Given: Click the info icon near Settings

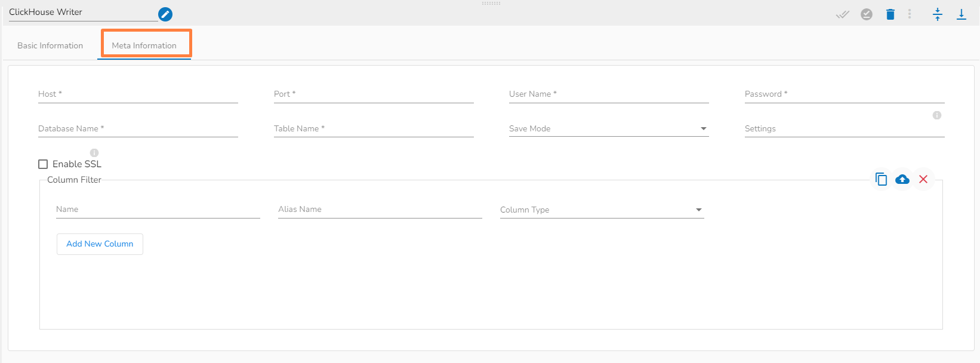Looking at the screenshot, I should (x=937, y=115).
